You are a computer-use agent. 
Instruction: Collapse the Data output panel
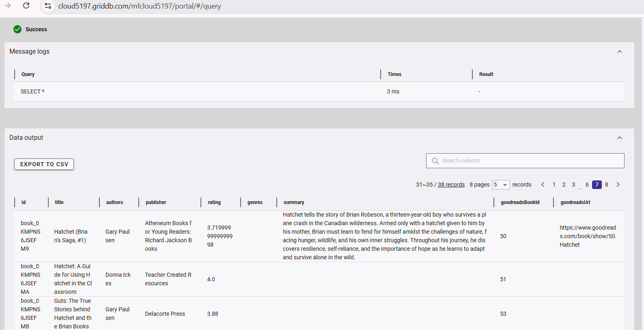tap(619, 138)
